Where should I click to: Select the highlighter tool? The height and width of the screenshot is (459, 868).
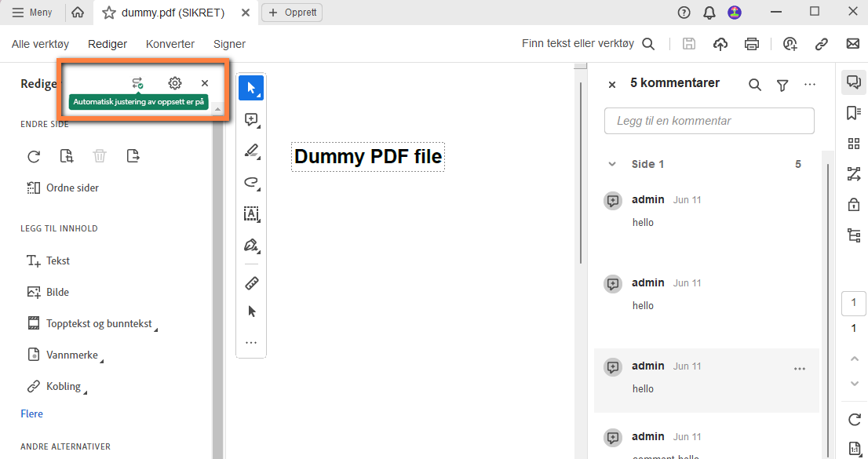pyautogui.click(x=251, y=151)
